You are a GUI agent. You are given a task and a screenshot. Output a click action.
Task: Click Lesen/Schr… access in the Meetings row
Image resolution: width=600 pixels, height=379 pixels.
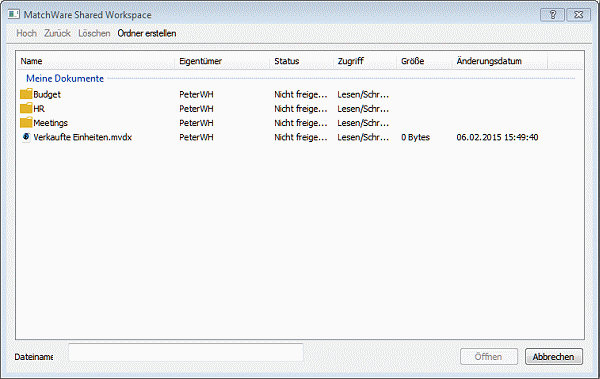[x=363, y=123]
